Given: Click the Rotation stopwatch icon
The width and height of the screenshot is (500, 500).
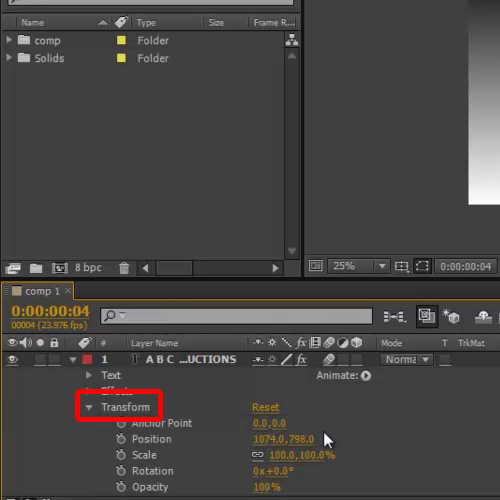Looking at the screenshot, I should (121, 471).
